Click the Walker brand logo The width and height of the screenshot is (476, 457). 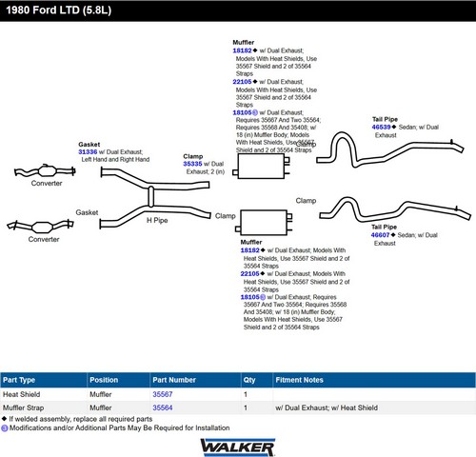coord(238,447)
